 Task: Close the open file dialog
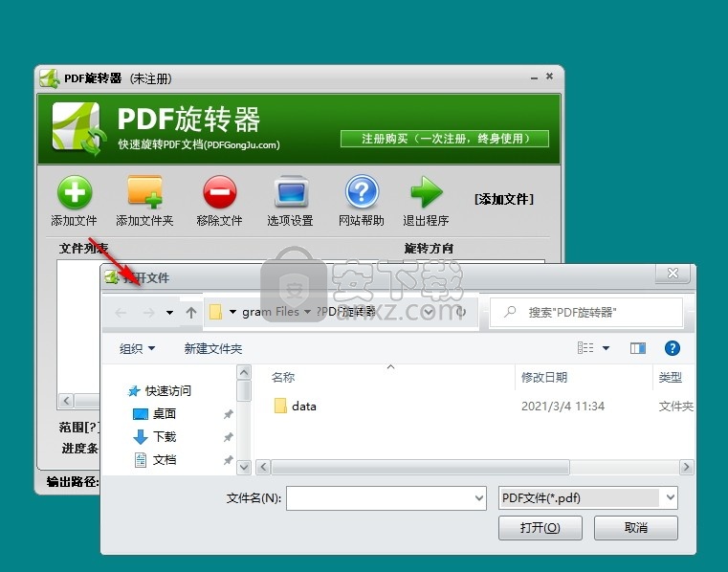click(x=673, y=273)
